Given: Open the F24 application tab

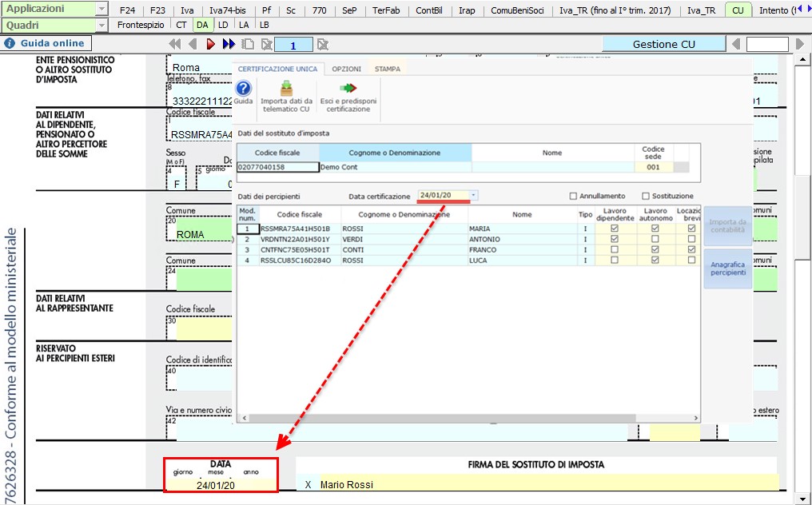Looking at the screenshot, I should click(127, 10).
